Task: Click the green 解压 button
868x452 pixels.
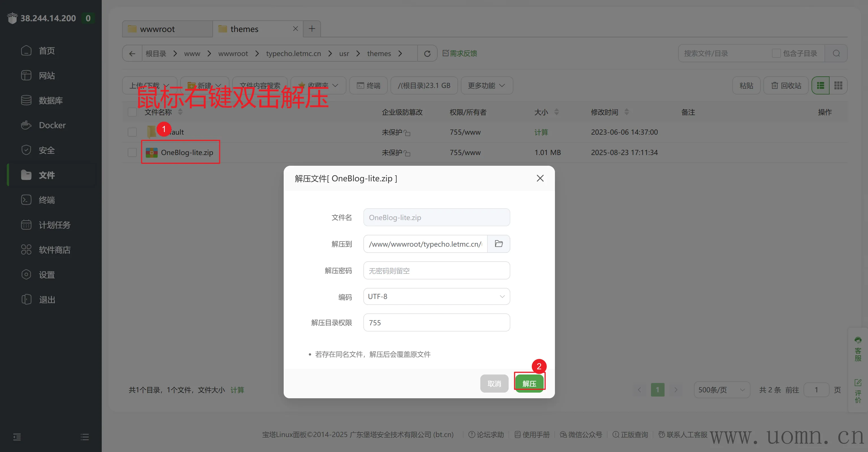Action: (x=529, y=384)
